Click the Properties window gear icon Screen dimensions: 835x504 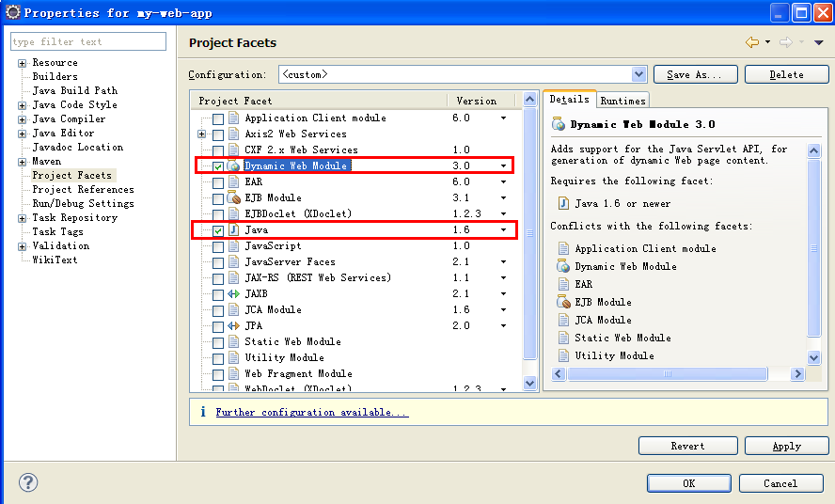(13, 11)
